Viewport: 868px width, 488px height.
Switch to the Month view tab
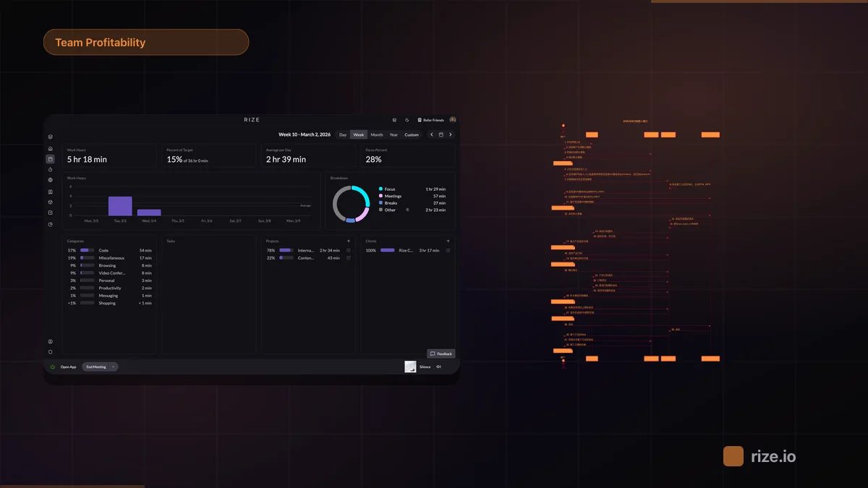pyautogui.click(x=376, y=134)
